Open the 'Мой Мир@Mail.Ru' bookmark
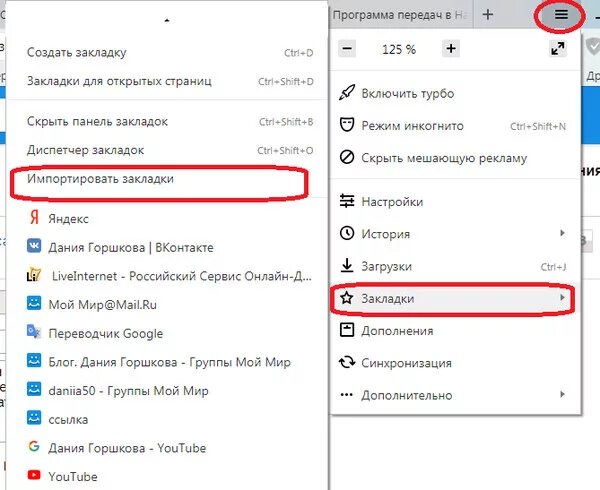This screenshot has height=490, width=600. pos(167,304)
